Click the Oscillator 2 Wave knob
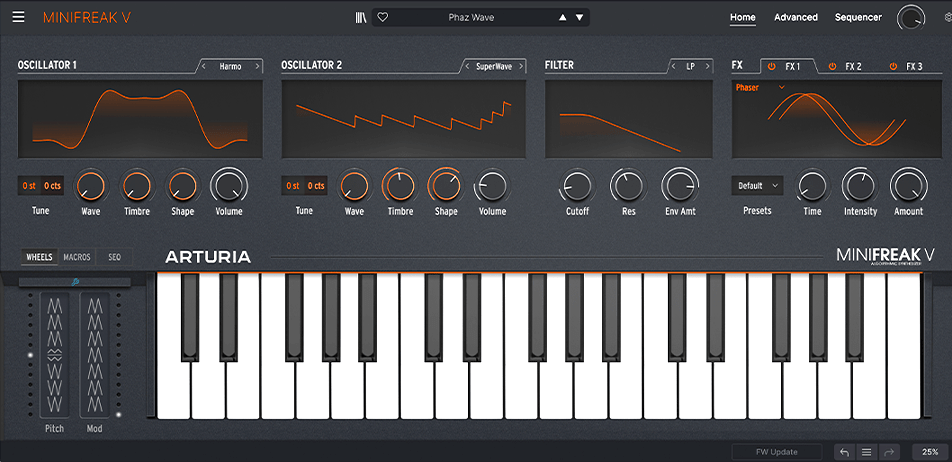Viewport: 952px width, 462px height. (355, 186)
